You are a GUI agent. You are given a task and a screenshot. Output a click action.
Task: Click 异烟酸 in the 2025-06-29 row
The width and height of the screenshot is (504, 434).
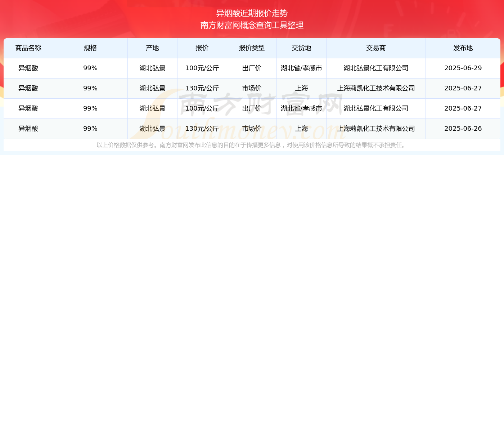(x=28, y=68)
